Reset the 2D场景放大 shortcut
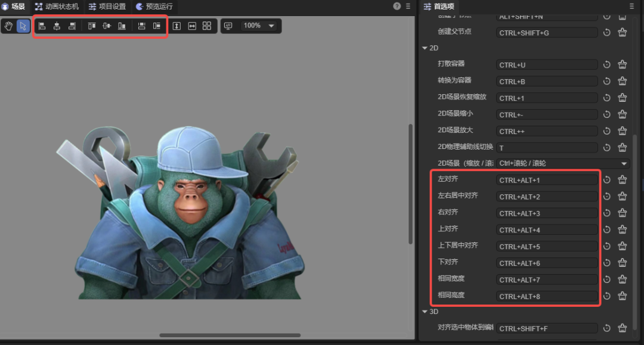The width and height of the screenshot is (644, 345). point(606,131)
